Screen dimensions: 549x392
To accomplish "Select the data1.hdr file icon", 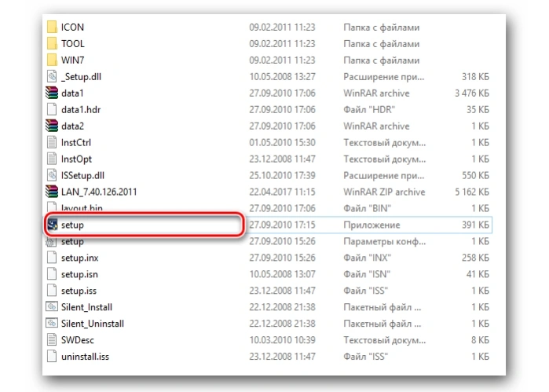I will pos(52,109).
